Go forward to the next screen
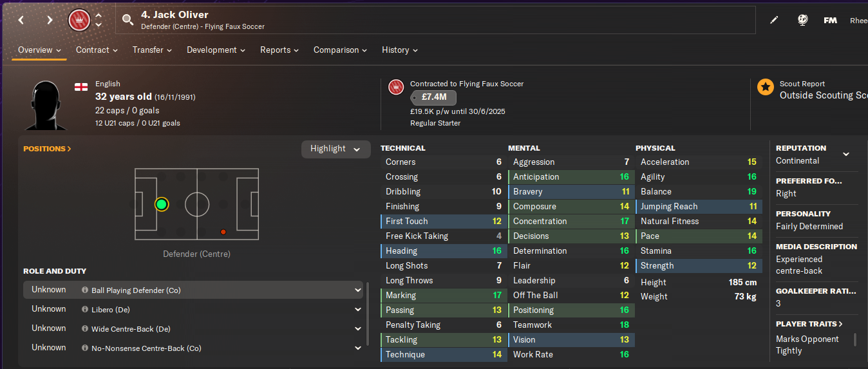This screenshot has height=369, width=868. [x=50, y=20]
